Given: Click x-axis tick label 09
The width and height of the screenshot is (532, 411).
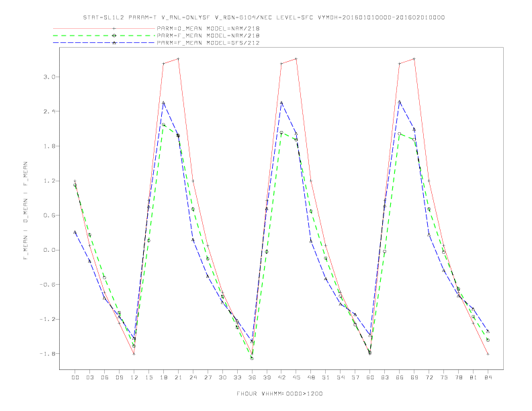Looking at the screenshot, I should pos(119,377).
